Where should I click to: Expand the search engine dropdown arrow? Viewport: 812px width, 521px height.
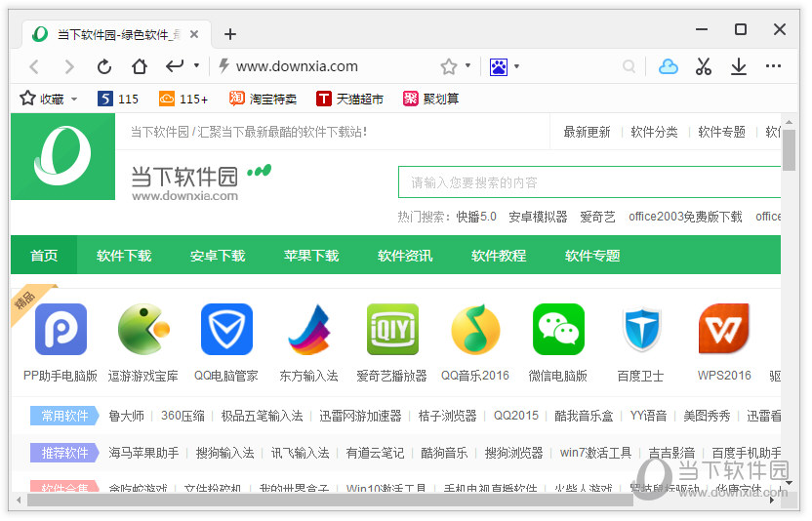(516, 66)
